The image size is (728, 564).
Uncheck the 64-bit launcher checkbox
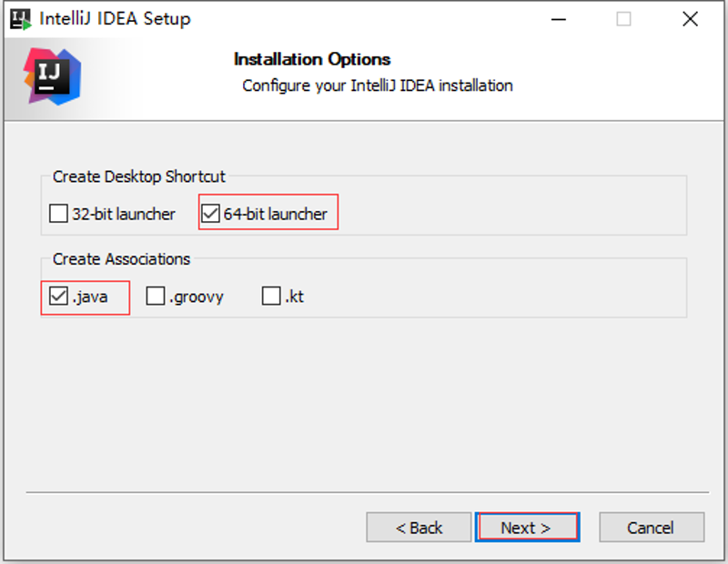point(210,214)
